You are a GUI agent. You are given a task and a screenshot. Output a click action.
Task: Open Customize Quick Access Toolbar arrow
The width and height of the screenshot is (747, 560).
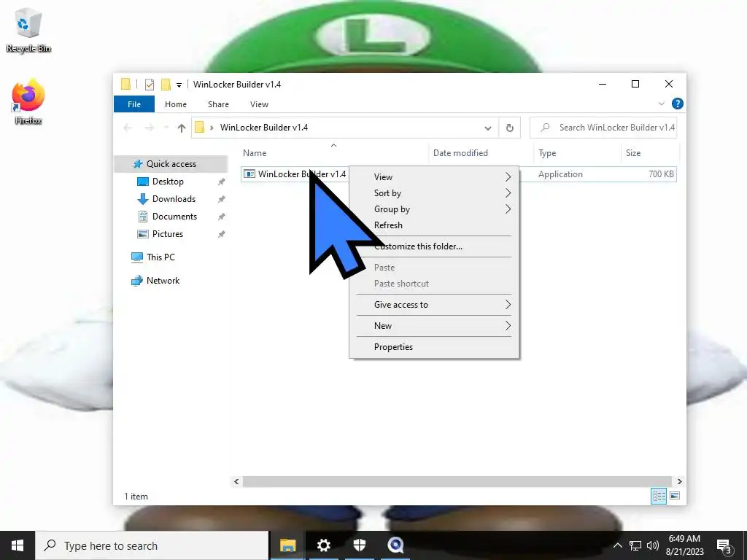tap(179, 85)
